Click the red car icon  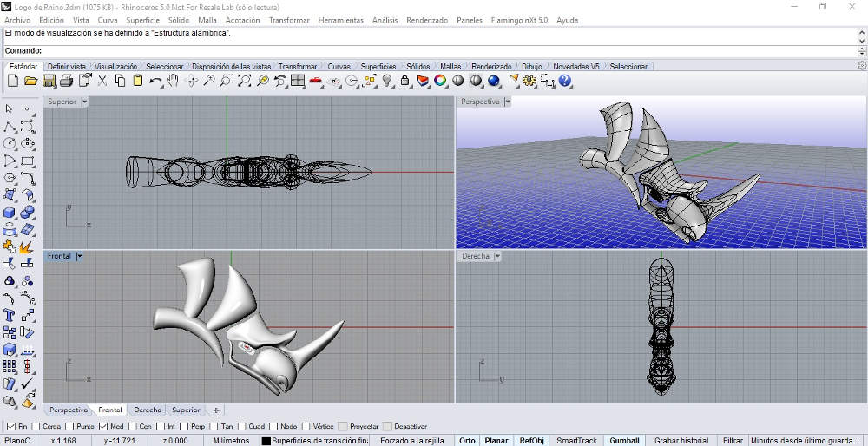click(316, 81)
